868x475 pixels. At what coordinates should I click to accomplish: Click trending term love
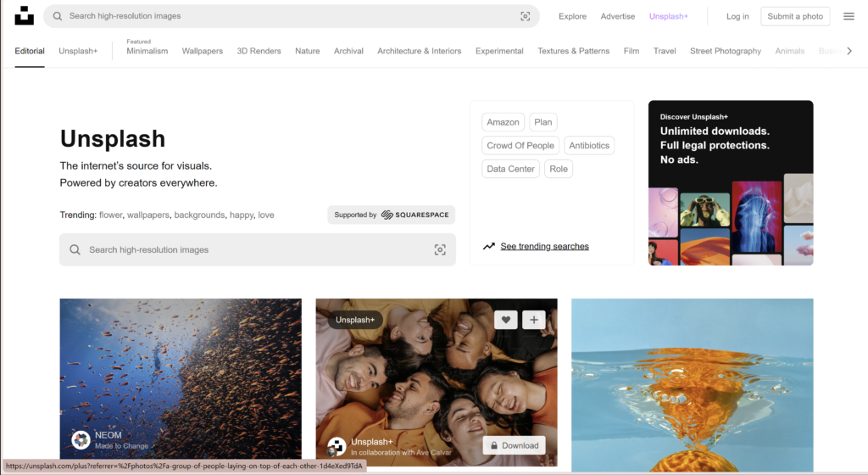[x=265, y=215]
